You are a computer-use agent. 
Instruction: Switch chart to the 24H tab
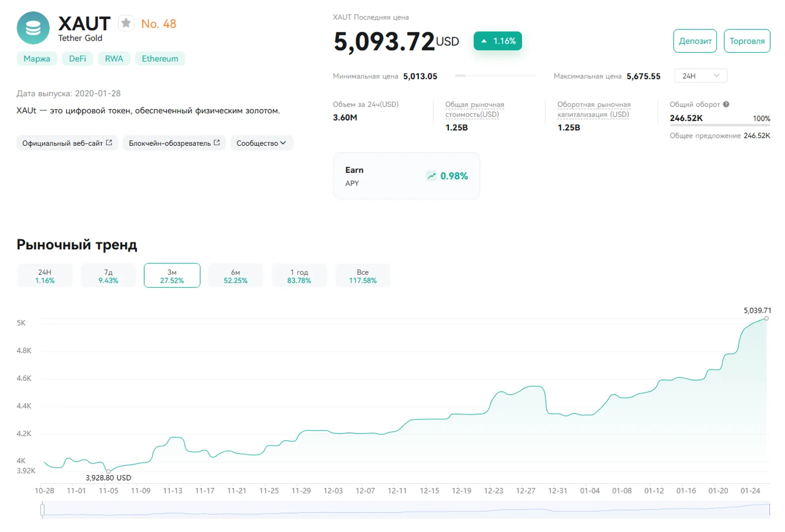point(45,276)
